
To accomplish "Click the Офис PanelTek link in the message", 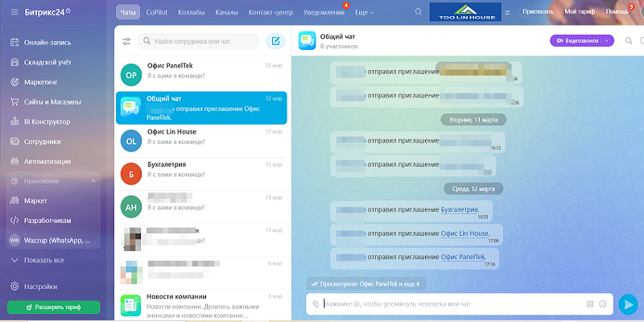I will click(x=464, y=257).
